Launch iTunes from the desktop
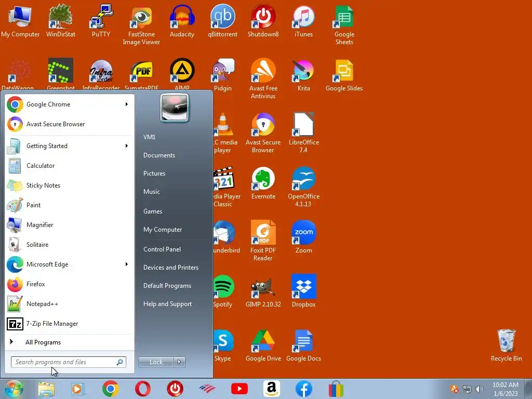The image size is (532, 399). (303, 21)
